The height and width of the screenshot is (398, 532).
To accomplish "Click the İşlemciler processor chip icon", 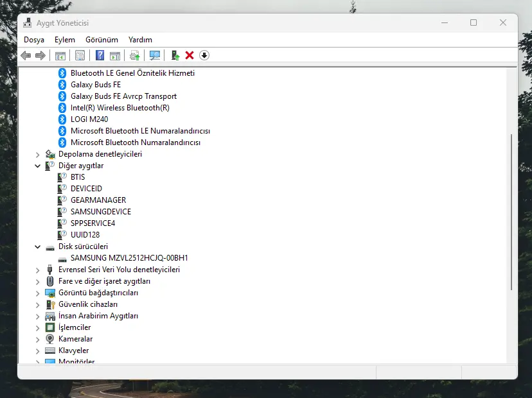I will point(50,327).
